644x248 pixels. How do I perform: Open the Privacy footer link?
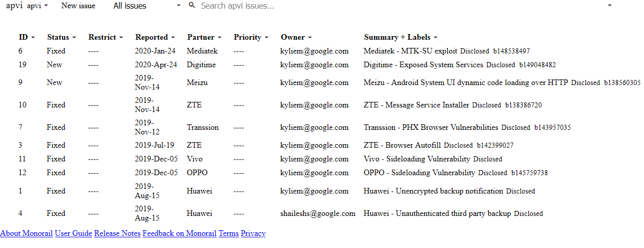pyautogui.click(x=253, y=233)
